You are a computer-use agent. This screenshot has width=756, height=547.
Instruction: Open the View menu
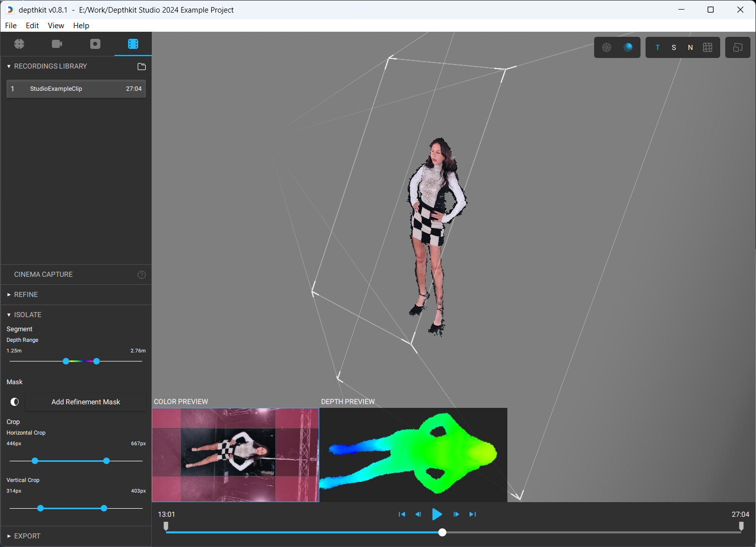pyautogui.click(x=55, y=26)
